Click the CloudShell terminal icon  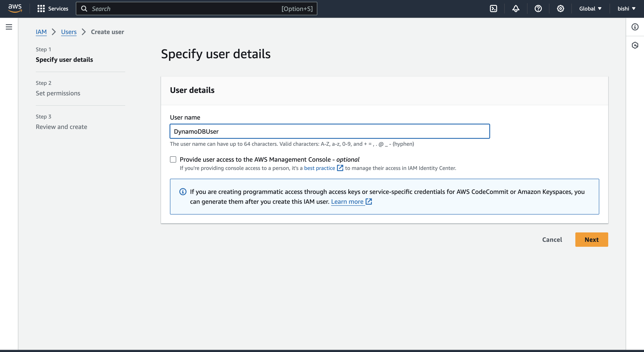[493, 9]
